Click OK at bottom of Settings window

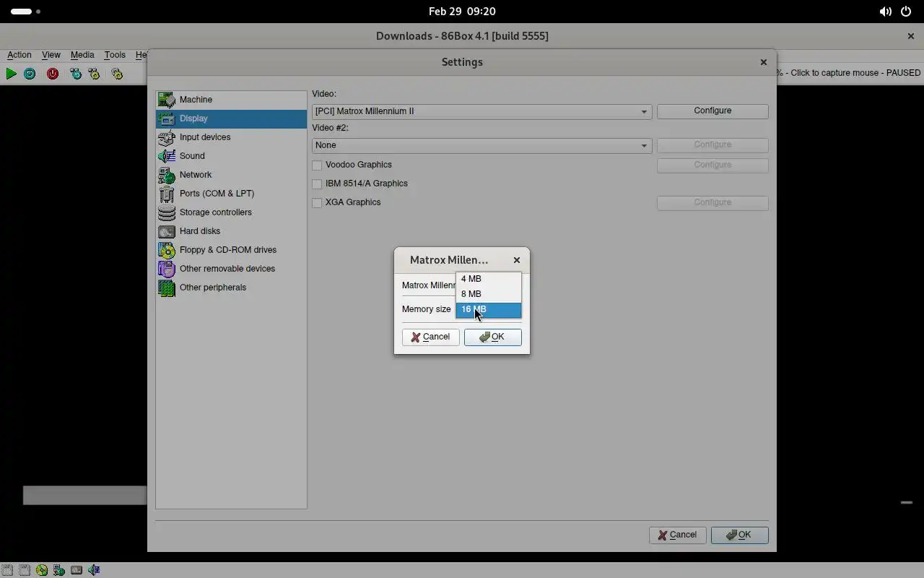(739, 535)
